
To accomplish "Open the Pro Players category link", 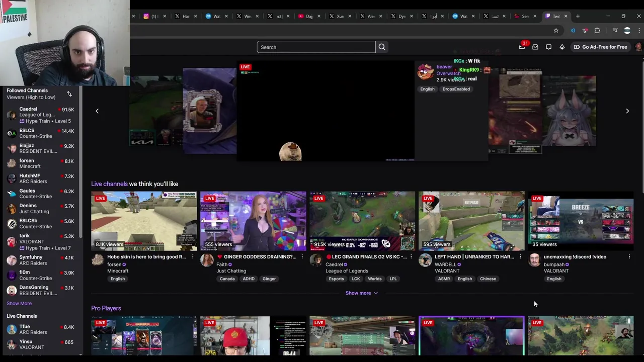I will click(x=106, y=308).
